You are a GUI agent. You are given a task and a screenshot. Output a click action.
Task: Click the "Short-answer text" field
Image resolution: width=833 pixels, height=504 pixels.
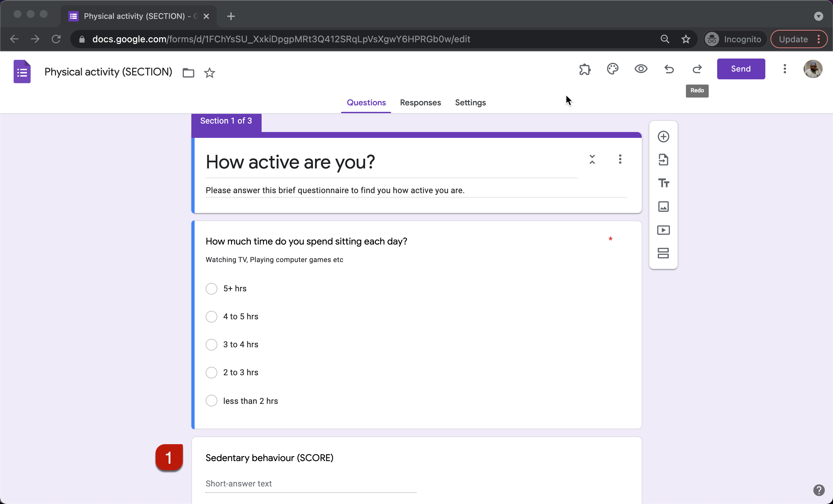[310, 484]
